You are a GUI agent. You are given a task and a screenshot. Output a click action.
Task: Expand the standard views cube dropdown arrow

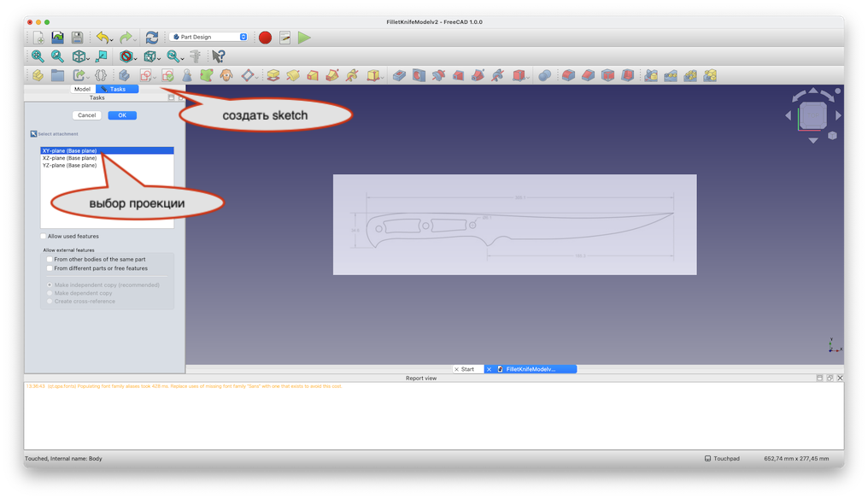tap(90, 57)
